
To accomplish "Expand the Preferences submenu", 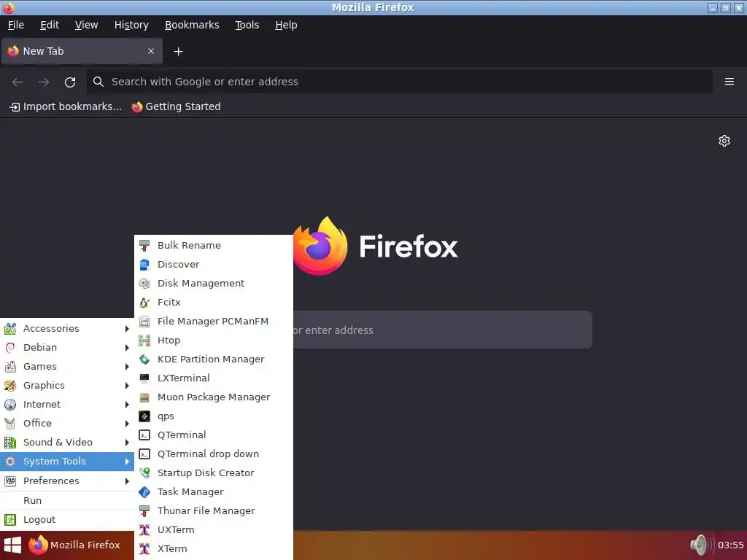I will pos(66,481).
